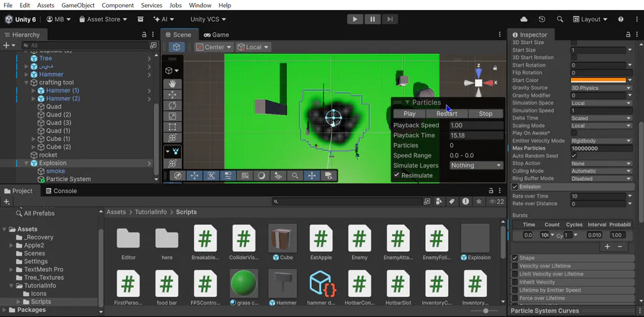Screen dimensions: 644x317
Task: Collapse the Explosion object in Hierarchy
Action: (26, 163)
